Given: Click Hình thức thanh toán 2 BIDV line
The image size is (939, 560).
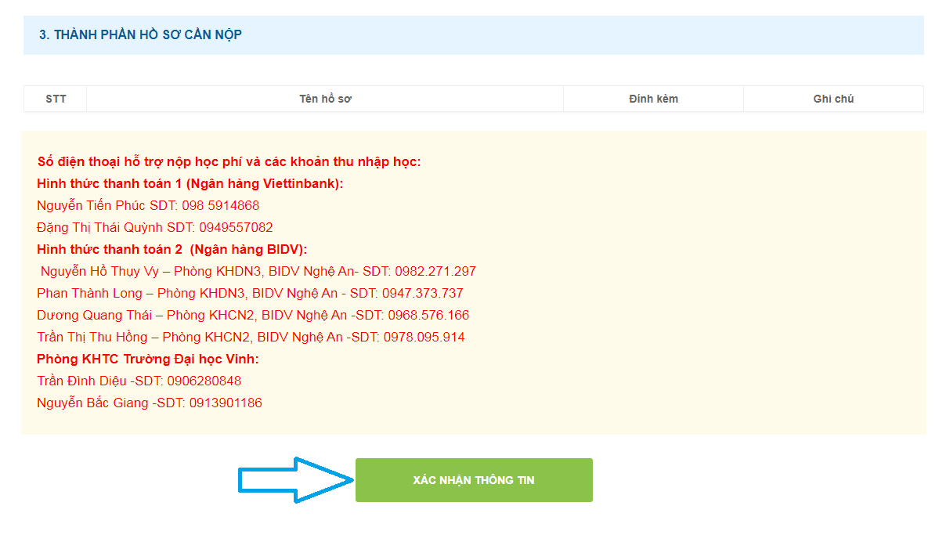Looking at the screenshot, I should [x=172, y=249].
